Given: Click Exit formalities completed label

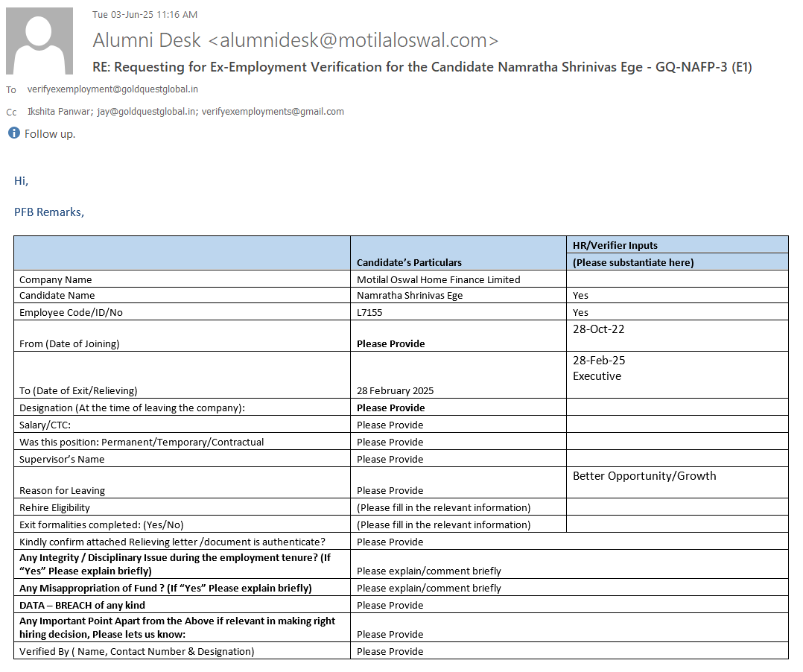Looking at the screenshot, I should 101,525.
